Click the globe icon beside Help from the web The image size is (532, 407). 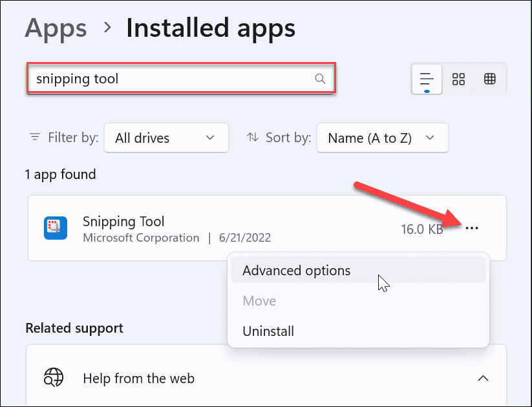coord(54,378)
